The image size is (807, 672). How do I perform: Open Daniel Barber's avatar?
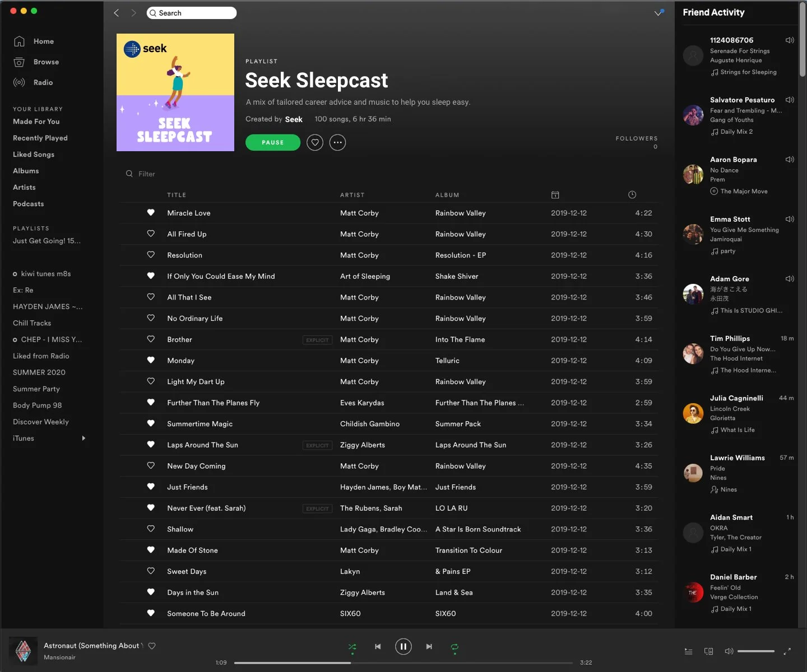(693, 592)
